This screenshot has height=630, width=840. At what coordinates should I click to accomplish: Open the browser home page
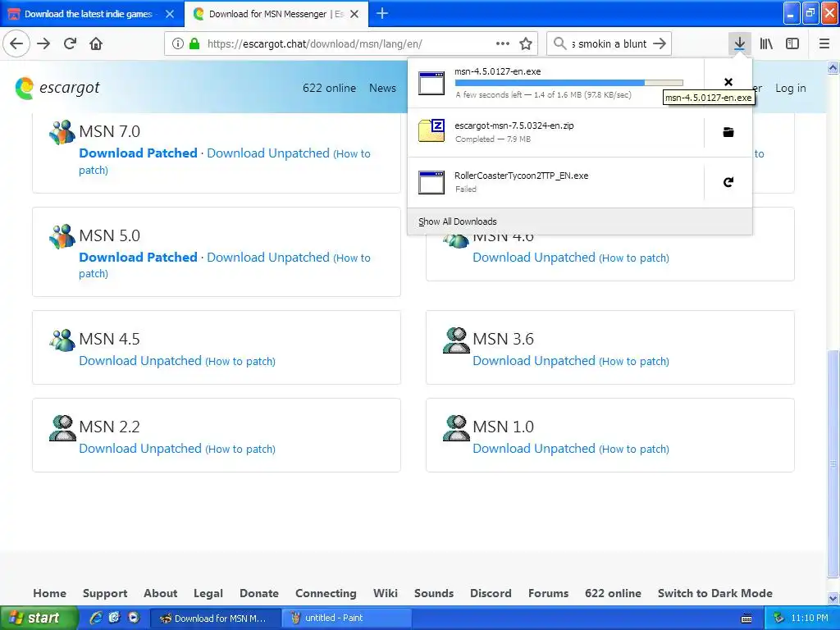tap(96, 43)
